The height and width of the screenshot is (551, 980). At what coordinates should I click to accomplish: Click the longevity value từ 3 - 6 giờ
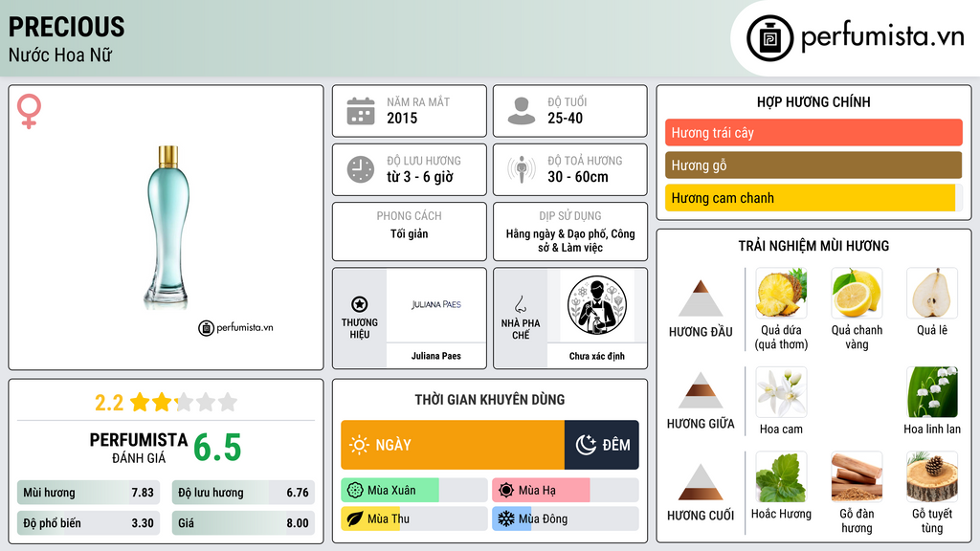tap(420, 177)
